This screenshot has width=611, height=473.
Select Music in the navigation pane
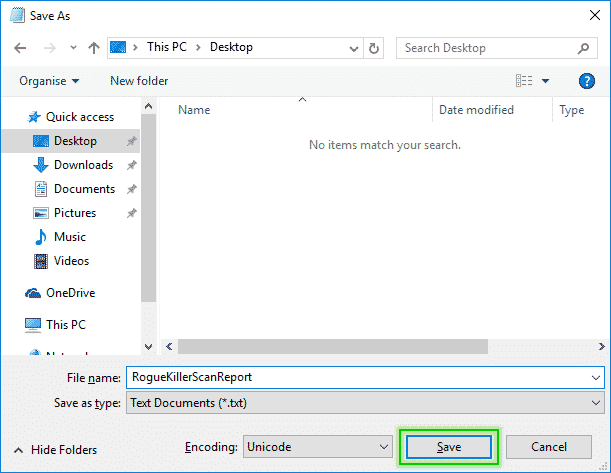(x=69, y=237)
